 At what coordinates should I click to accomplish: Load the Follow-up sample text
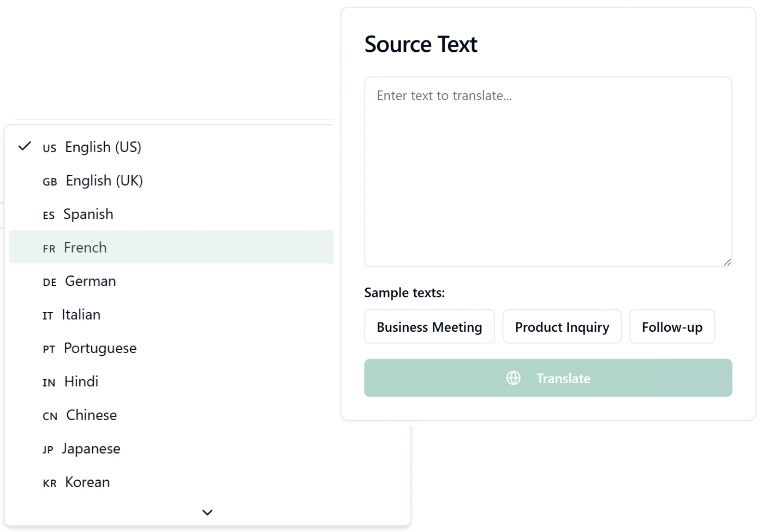tap(672, 327)
